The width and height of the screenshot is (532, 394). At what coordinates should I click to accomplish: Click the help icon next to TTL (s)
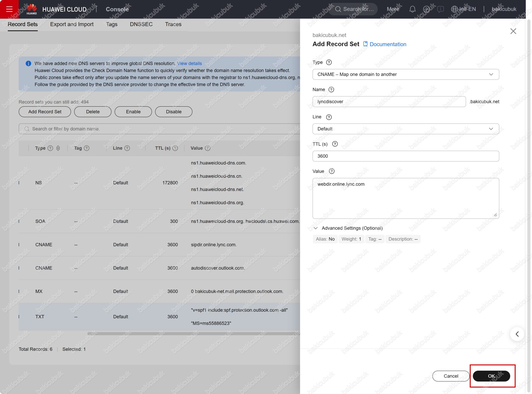[335, 144]
